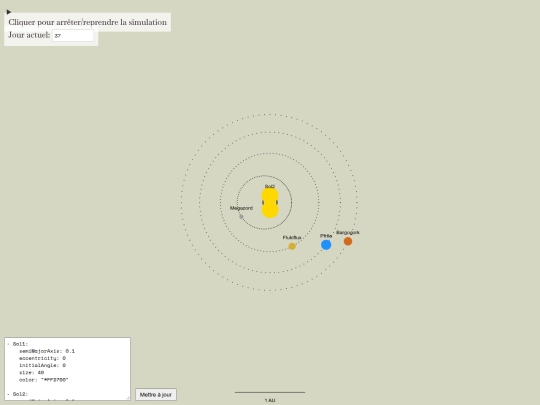Screen dimensions: 540x405
Task: Grab the text area resize handle corner
Action: click(128, 398)
